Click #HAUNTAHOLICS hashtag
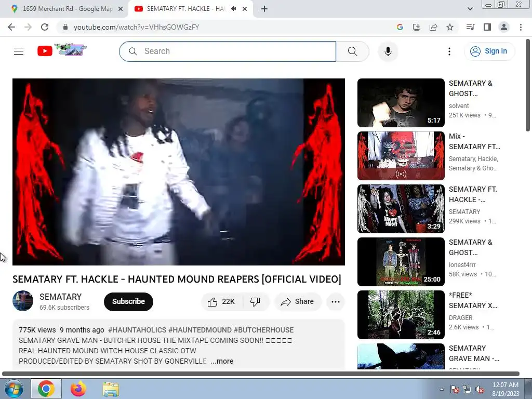The width and height of the screenshot is (532, 399). coord(137,330)
